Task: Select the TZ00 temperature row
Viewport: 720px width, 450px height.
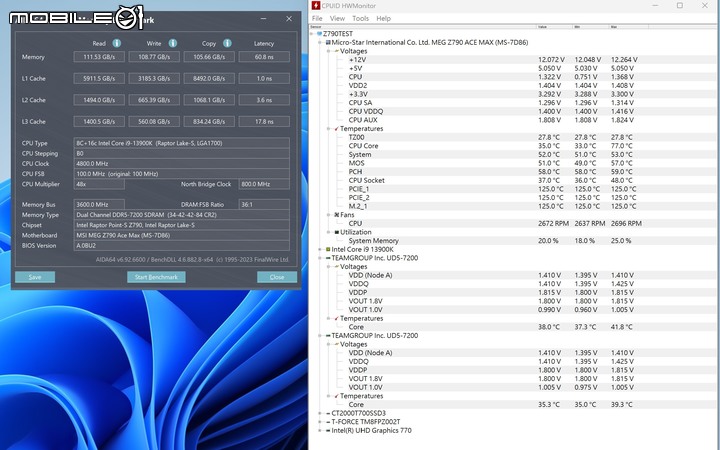Action: pyautogui.click(x=514, y=137)
